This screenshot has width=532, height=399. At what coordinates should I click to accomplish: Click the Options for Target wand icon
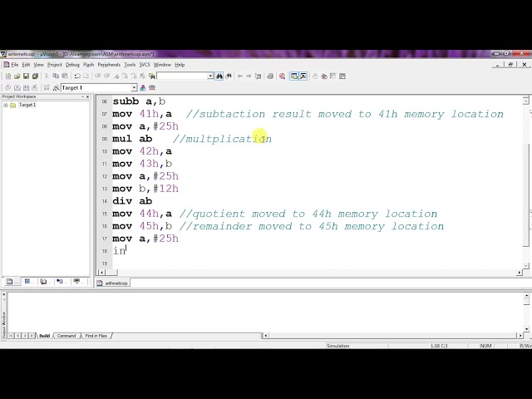(56, 88)
